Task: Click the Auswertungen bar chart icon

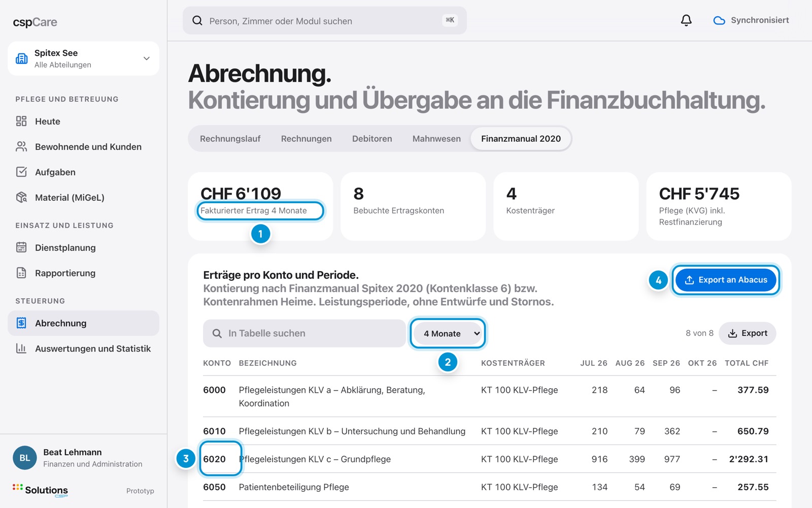Action: pyautogui.click(x=21, y=348)
